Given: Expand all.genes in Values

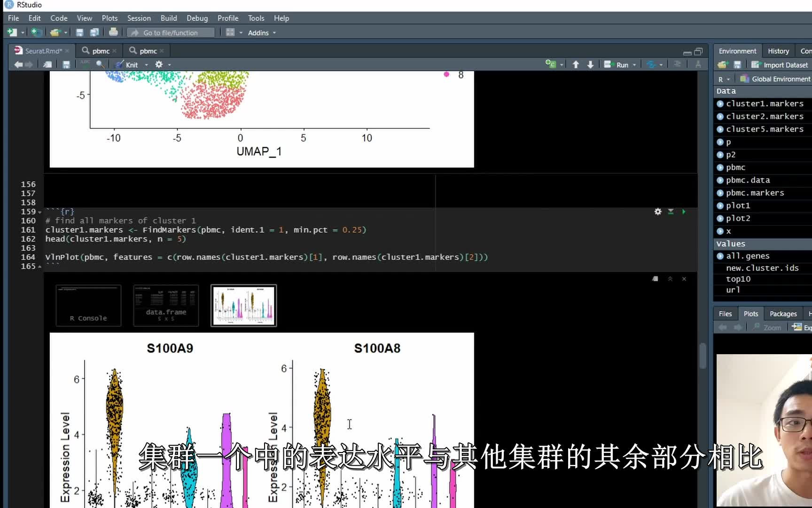Looking at the screenshot, I should click(720, 256).
